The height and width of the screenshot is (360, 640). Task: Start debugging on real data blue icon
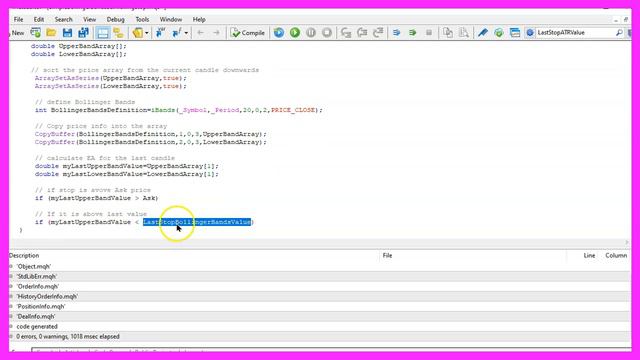[x=279, y=33]
